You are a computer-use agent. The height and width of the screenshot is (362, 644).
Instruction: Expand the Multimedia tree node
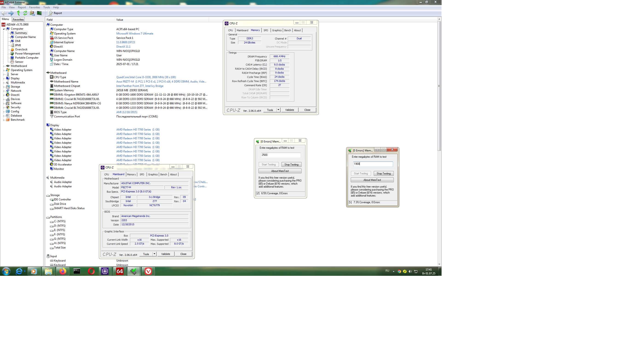4,83
